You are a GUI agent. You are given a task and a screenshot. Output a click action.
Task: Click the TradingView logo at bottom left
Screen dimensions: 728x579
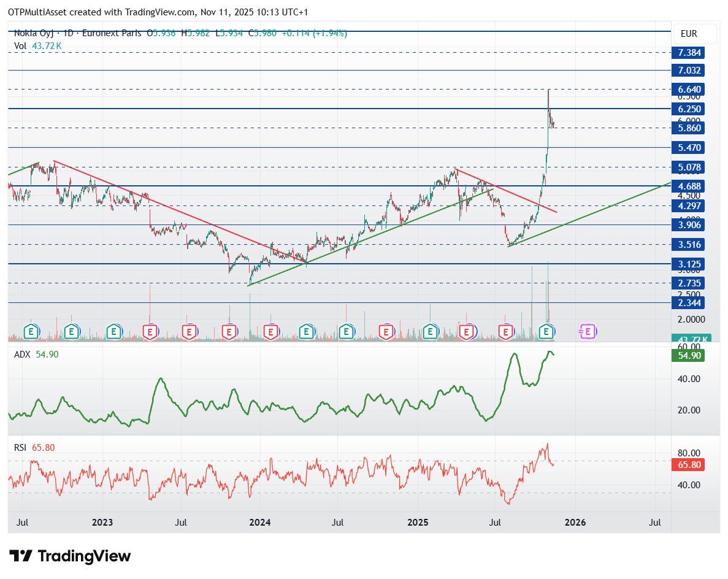[x=71, y=556]
